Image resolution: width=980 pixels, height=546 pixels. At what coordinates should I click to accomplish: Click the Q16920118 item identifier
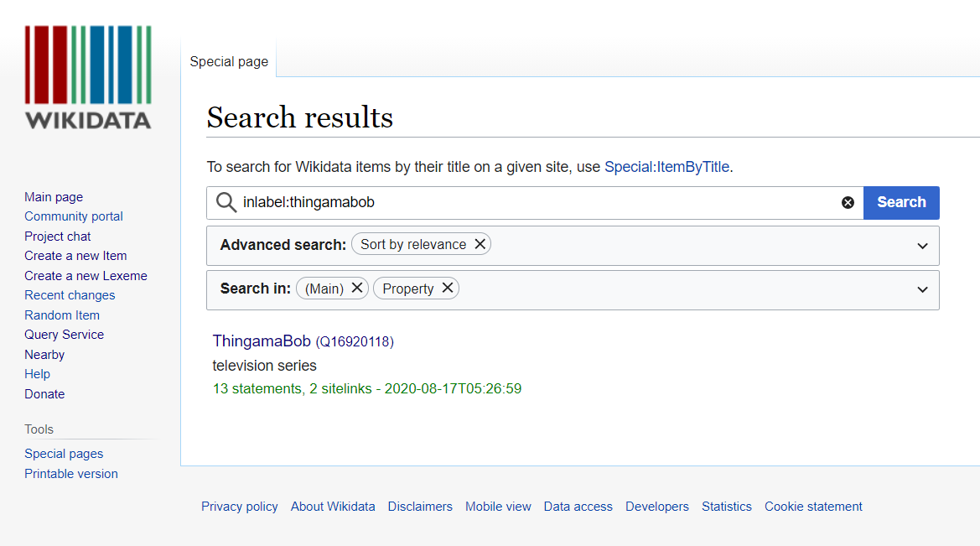355,342
